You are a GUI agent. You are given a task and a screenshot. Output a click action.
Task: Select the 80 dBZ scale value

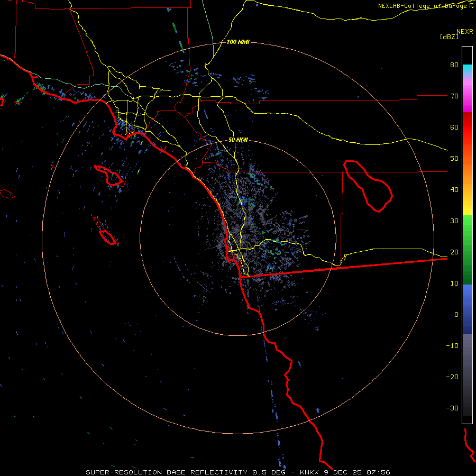pos(454,65)
